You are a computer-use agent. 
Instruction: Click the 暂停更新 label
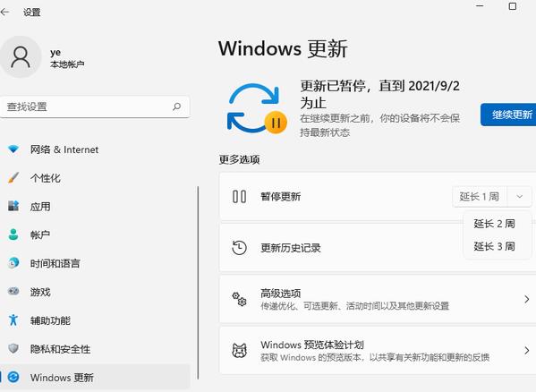coord(281,197)
